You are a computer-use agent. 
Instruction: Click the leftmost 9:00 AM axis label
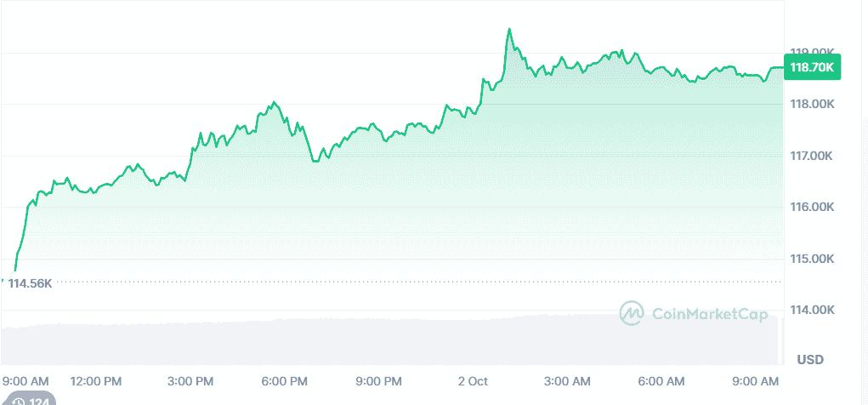(x=26, y=380)
